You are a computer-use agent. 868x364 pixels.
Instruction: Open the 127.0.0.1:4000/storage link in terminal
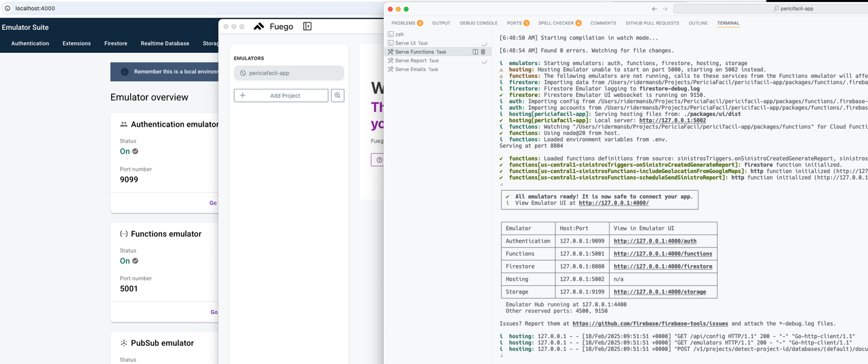point(660,292)
